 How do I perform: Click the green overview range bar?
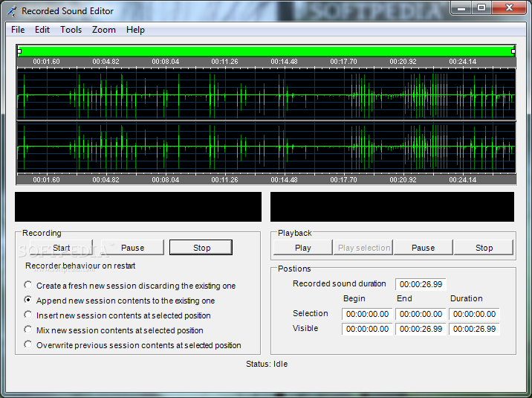[x=266, y=51]
